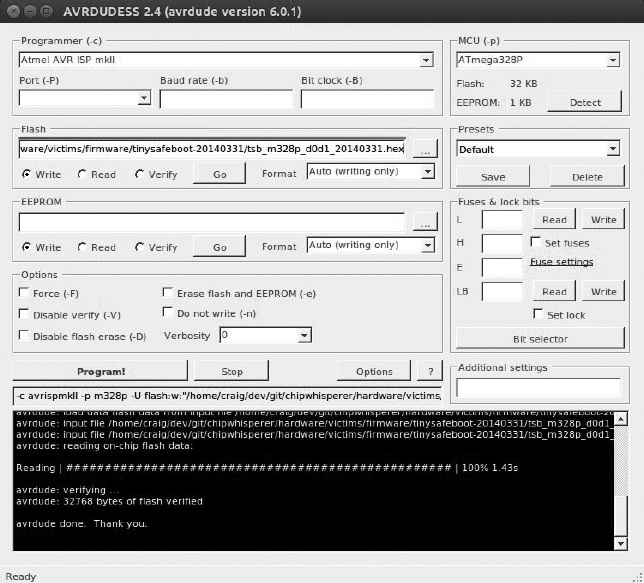Open the Flash Format dropdown
644x583 pixels.
tap(428, 171)
